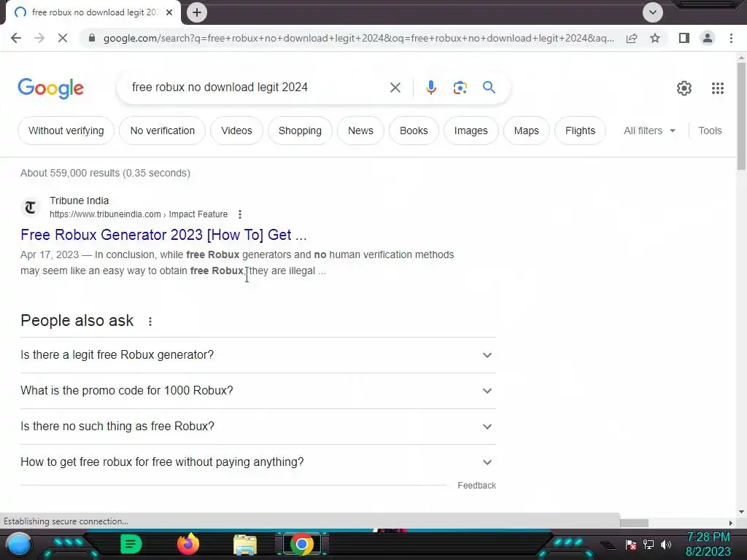The image size is (747, 560).
Task: Open the Google apps grid
Action: (x=718, y=88)
